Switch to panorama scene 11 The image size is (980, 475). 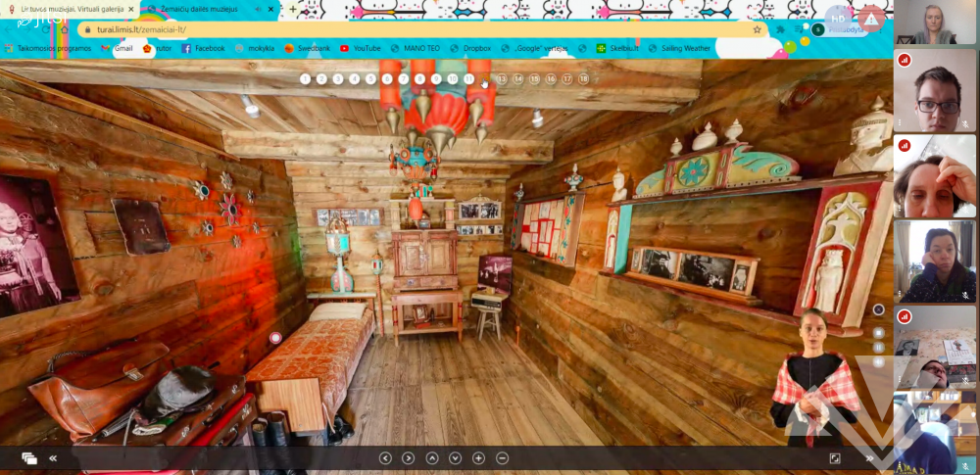click(468, 78)
